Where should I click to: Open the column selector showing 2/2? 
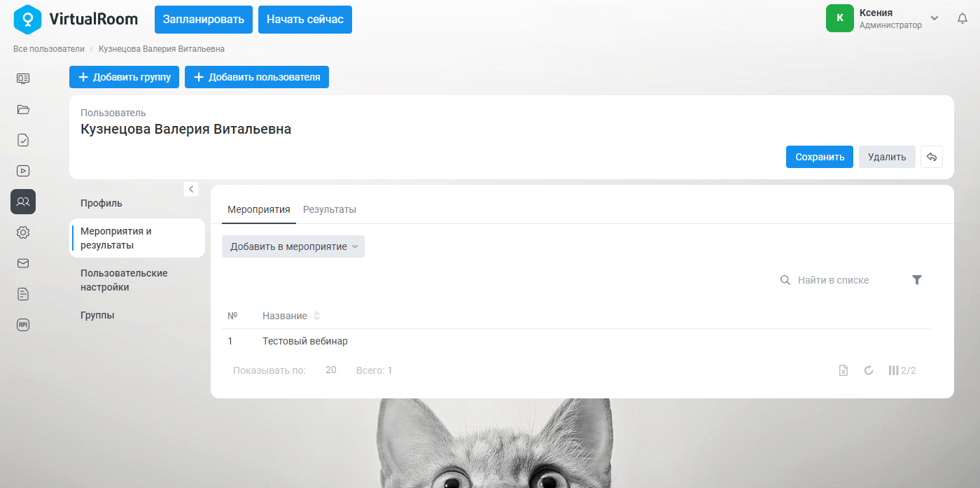click(902, 370)
